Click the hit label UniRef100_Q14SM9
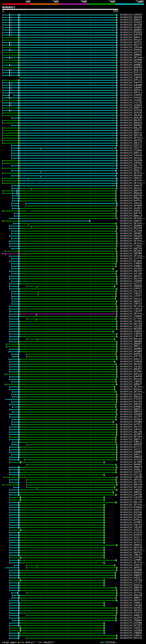This screenshot has height=644, width=146. (131, 161)
